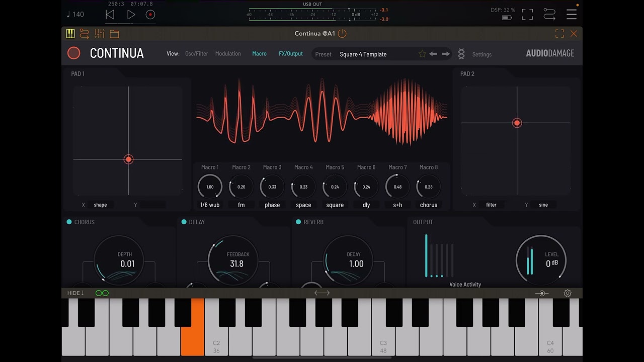
Task: Open the keyboard view icon in the plugin header
Action: point(70,34)
